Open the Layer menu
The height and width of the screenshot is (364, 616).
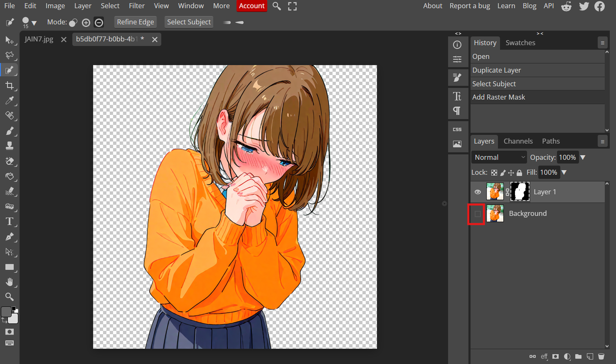[83, 6]
